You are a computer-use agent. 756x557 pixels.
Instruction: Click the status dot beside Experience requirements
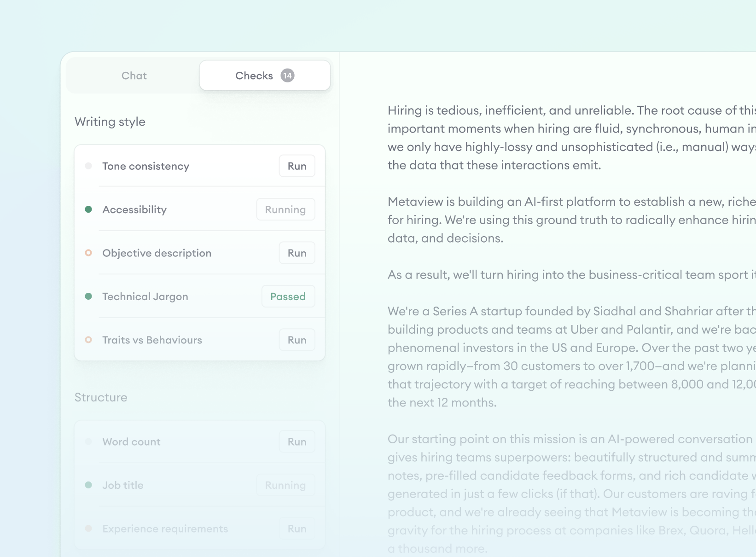[88, 528]
